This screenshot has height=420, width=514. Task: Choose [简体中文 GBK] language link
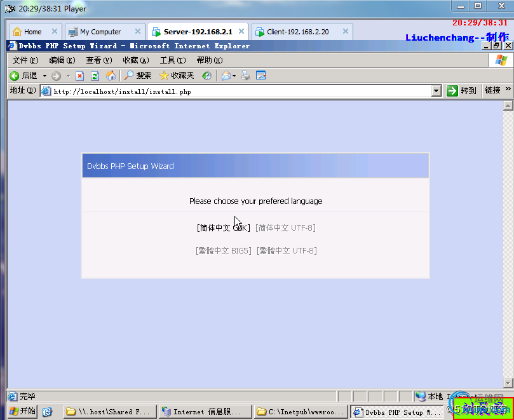coord(224,228)
